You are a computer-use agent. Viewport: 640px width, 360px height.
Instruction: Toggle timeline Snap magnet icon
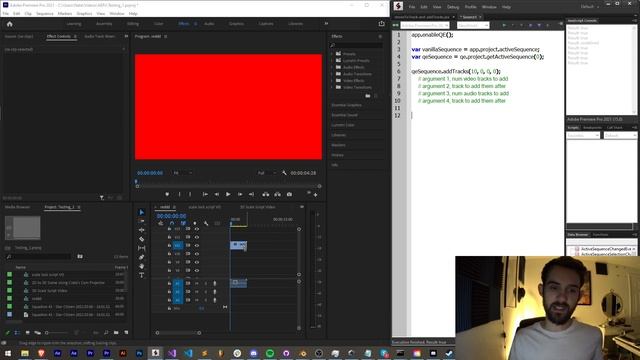pyautogui.click(x=172, y=223)
